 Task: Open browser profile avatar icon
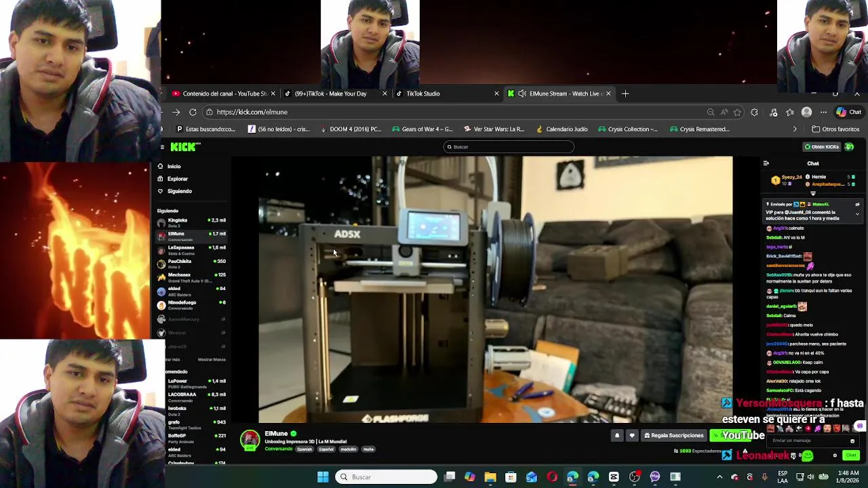tap(806, 112)
